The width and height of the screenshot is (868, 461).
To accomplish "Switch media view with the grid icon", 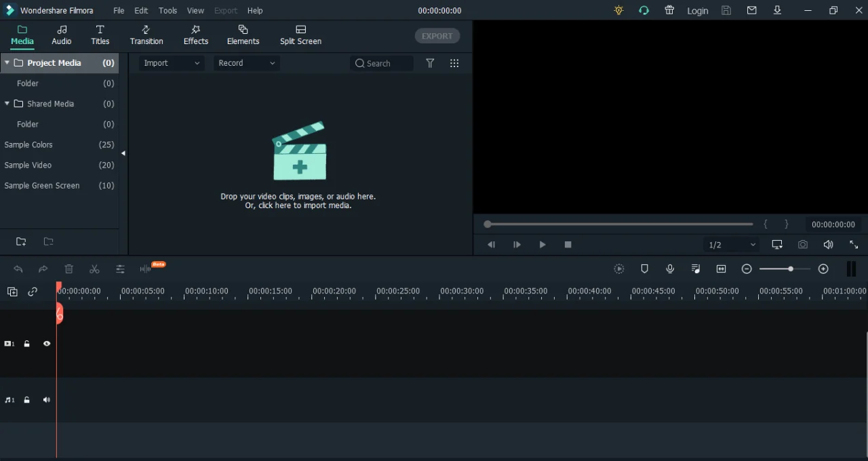I will 454,63.
